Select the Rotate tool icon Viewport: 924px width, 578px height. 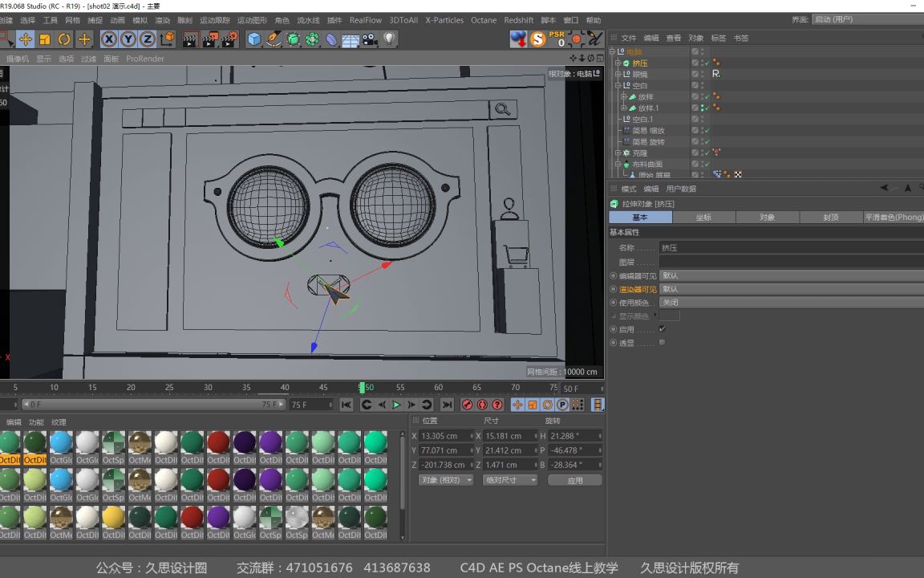click(64, 39)
